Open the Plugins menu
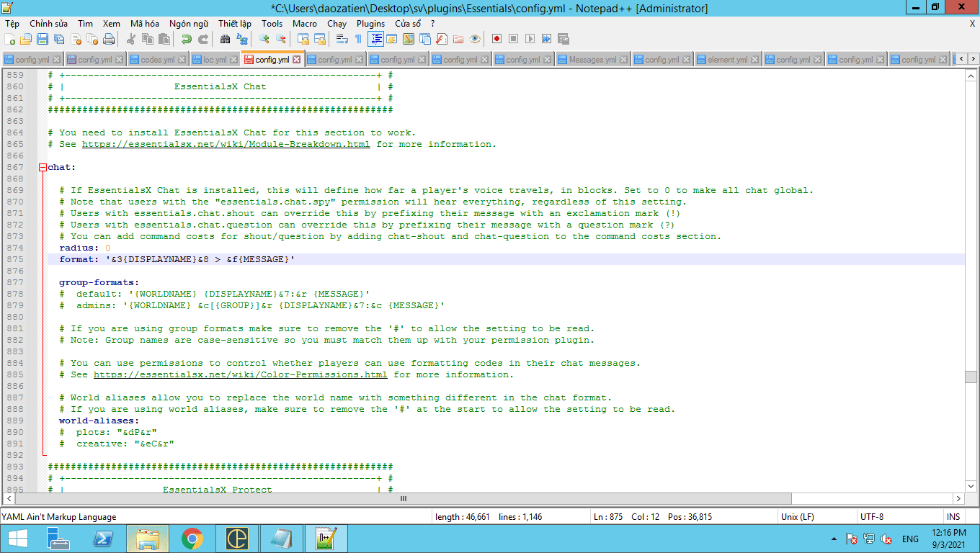 [370, 24]
